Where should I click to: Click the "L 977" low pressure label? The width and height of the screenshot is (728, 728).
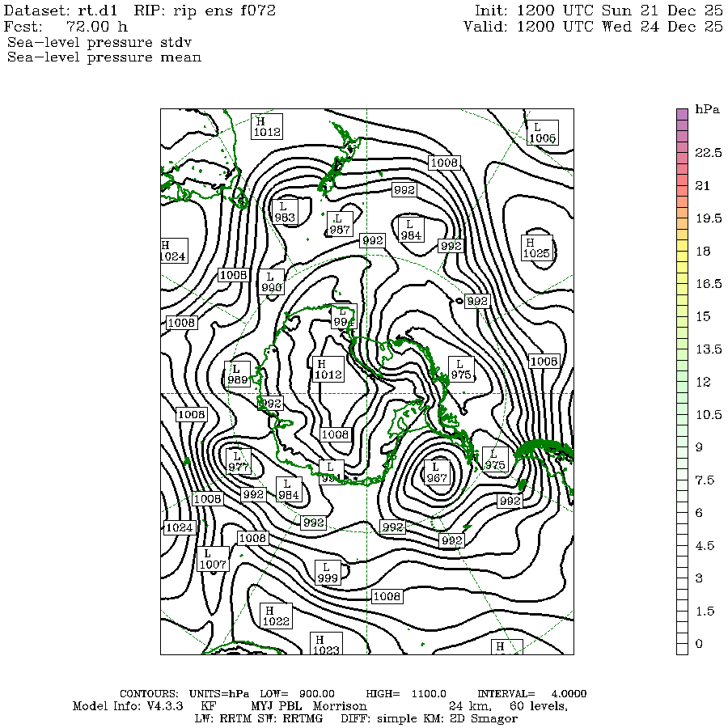pyautogui.click(x=239, y=462)
